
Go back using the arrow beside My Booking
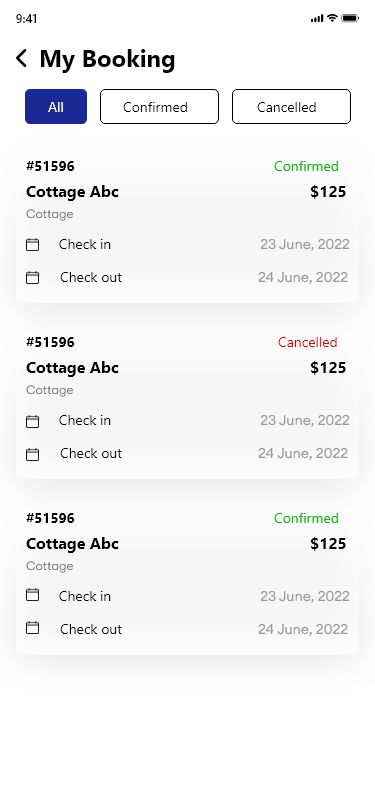pyautogui.click(x=21, y=59)
